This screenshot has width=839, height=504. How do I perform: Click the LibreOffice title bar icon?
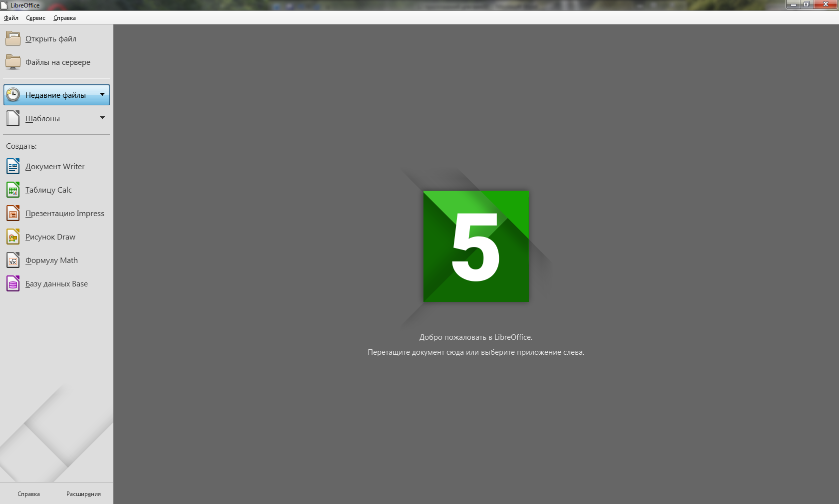point(4,5)
